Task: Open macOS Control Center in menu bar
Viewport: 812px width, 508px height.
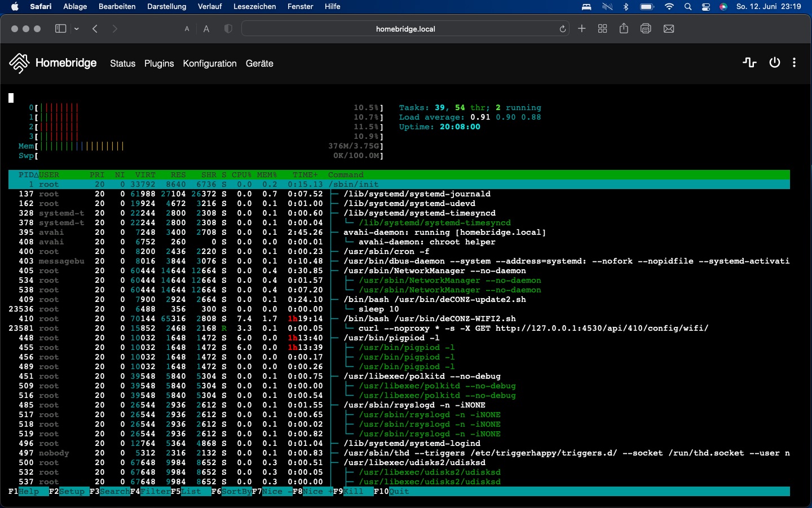Action: click(706, 7)
